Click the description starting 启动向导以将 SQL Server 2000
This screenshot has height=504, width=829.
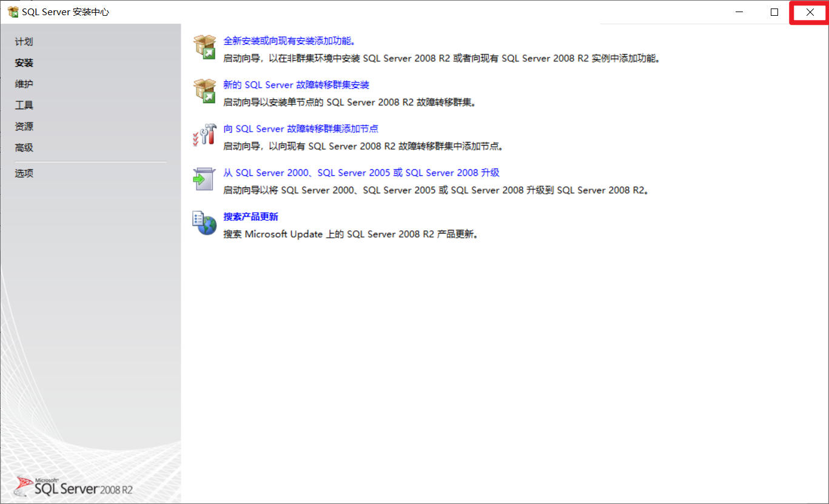(x=437, y=190)
